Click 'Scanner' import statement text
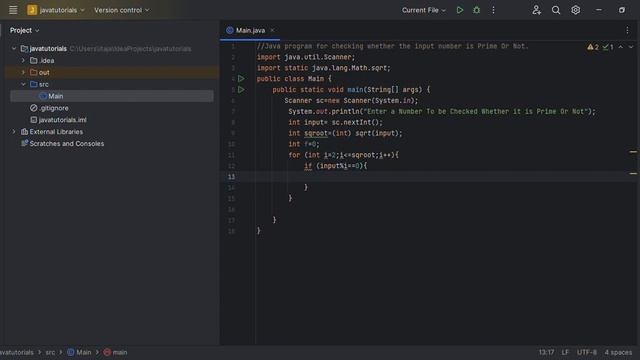Viewport: 640px width, 360px height. [x=306, y=57]
